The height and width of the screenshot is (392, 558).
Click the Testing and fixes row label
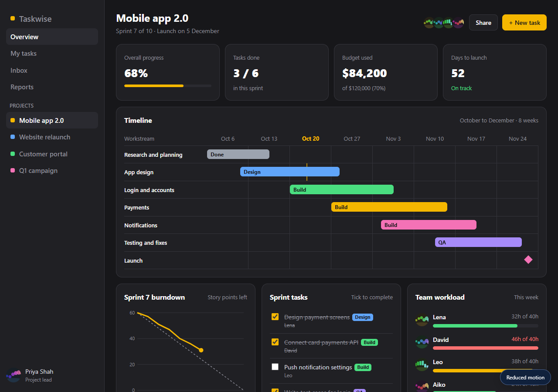click(146, 243)
